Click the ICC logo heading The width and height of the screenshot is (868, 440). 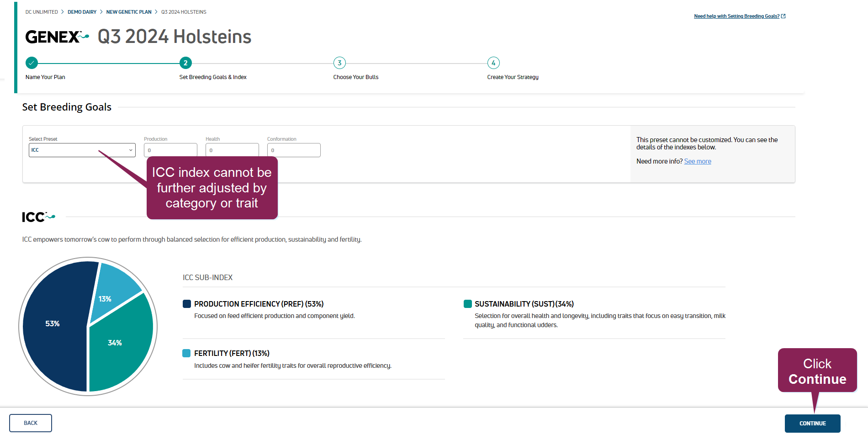click(x=38, y=217)
